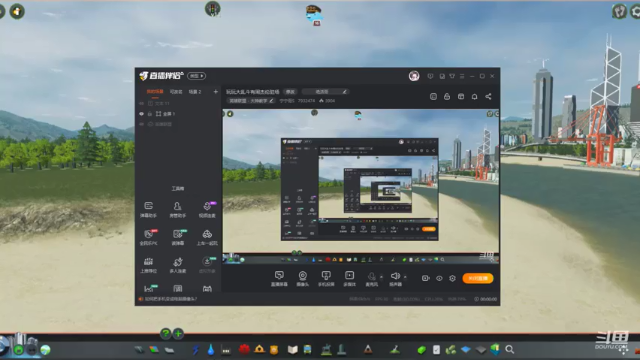
Task: Add a 摄像头 camera source
Action: point(302,278)
